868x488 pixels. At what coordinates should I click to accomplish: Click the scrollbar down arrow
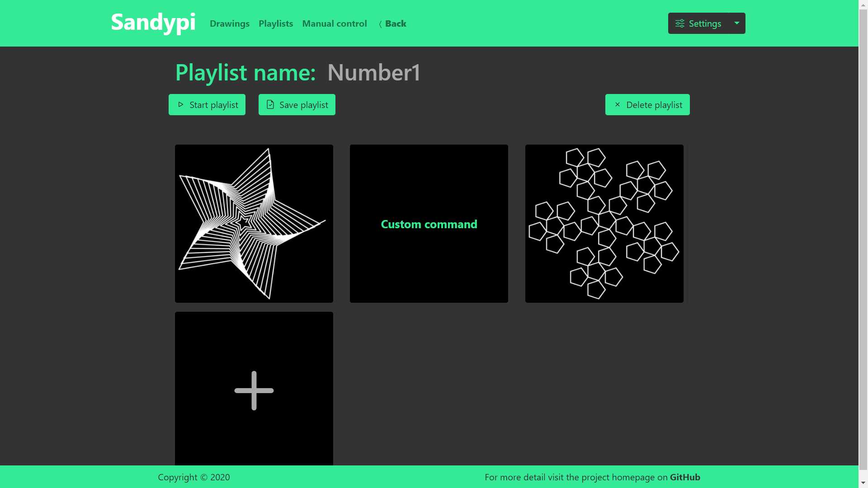click(863, 483)
